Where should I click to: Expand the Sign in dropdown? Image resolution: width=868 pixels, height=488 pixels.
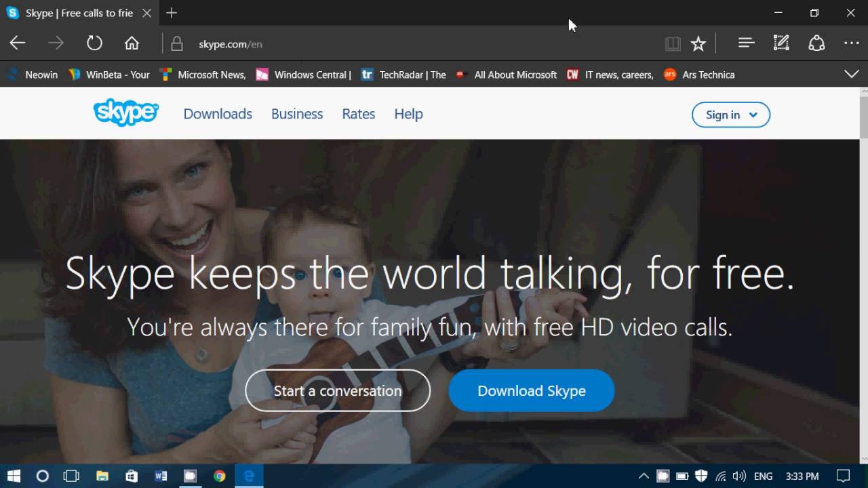point(731,115)
